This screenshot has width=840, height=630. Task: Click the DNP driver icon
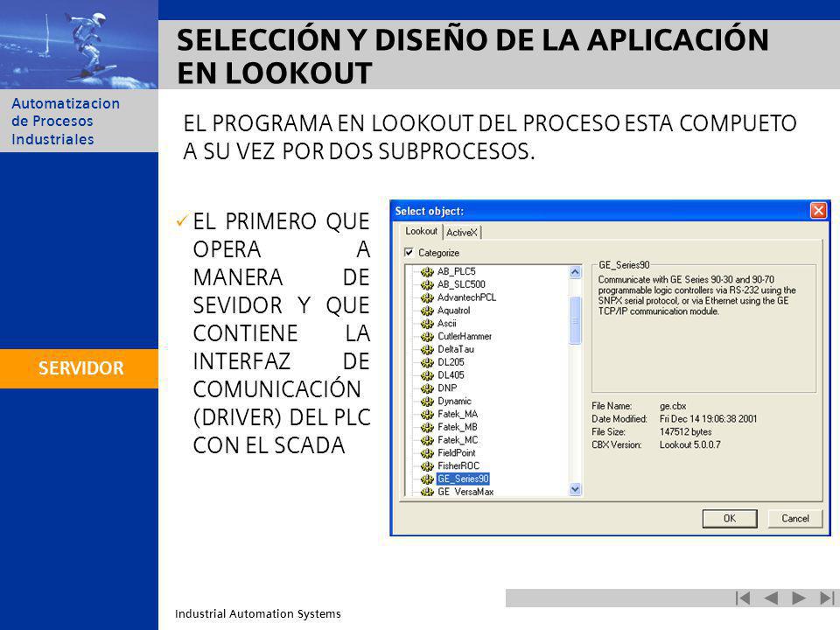[427, 388]
